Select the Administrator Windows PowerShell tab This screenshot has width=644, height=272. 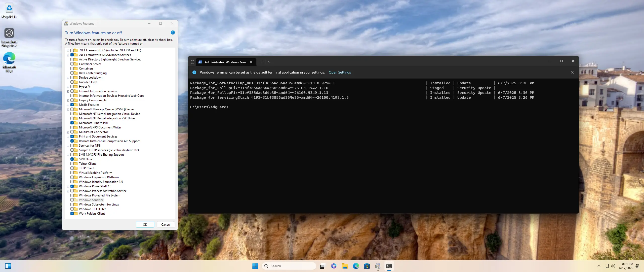coord(225,62)
